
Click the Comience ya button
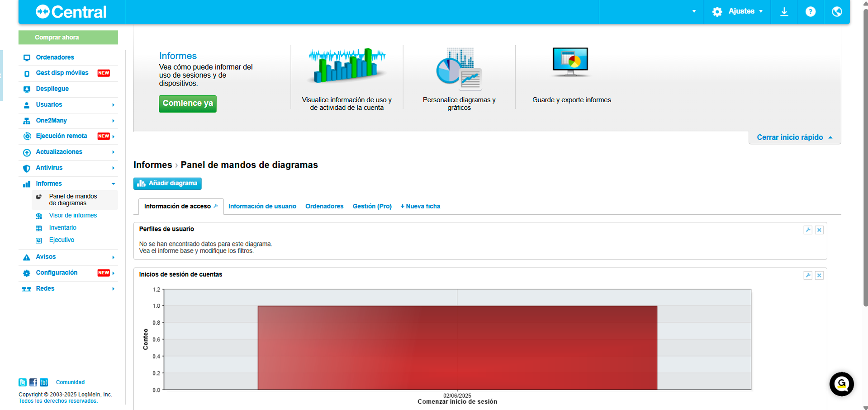click(x=187, y=104)
